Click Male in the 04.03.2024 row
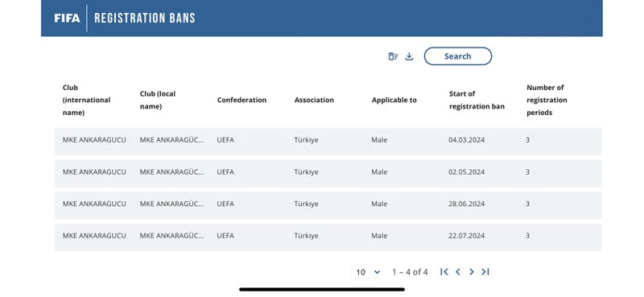Screen dimensions: 644x297 tap(379, 140)
